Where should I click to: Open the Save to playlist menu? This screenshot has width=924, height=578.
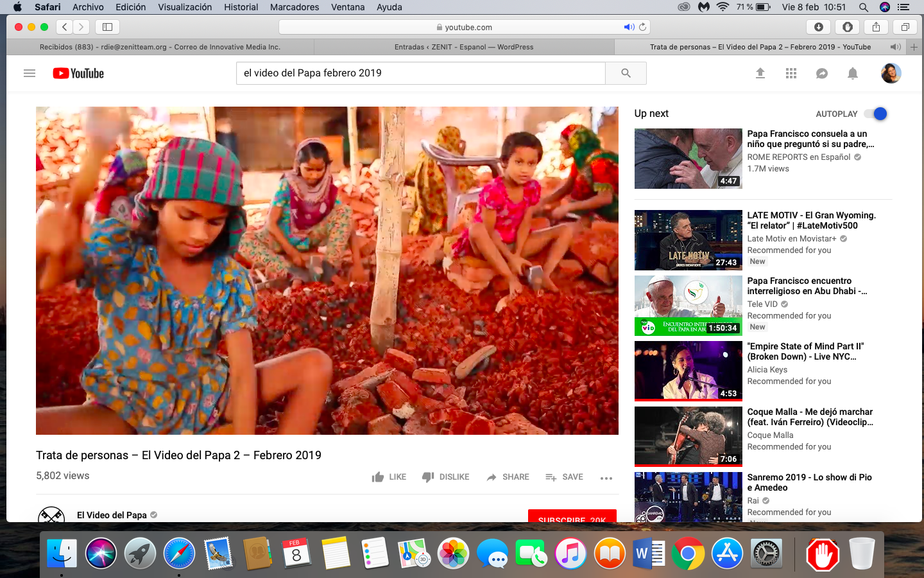[x=564, y=477]
